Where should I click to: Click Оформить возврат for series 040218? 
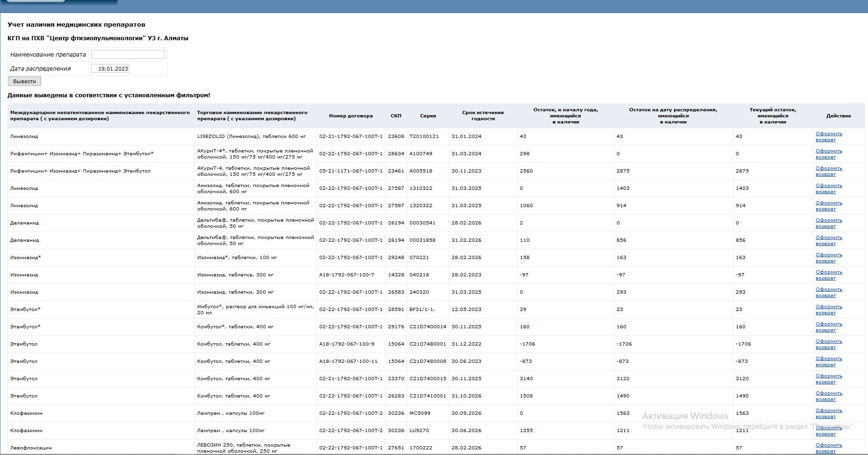pyautogui.click(x=829, y=275)
